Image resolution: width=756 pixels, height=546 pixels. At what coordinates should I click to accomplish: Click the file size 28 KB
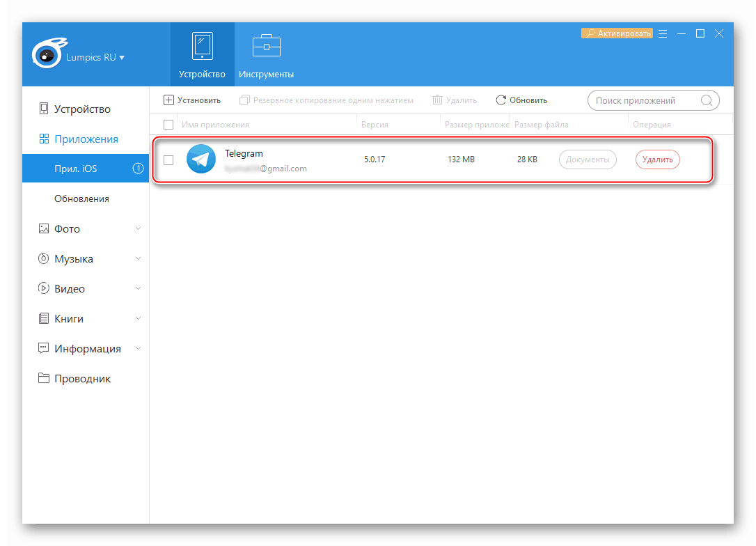tap(527, 159)
